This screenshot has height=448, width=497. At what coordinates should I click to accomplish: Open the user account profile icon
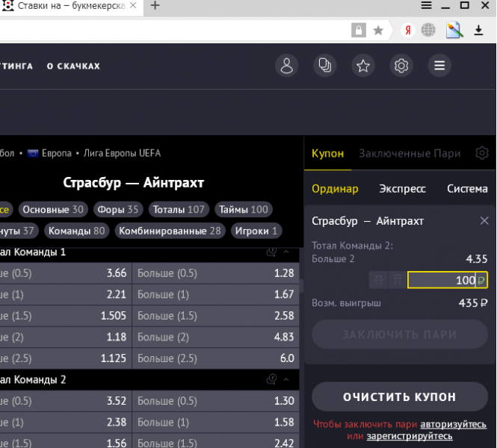pos(286,66)
